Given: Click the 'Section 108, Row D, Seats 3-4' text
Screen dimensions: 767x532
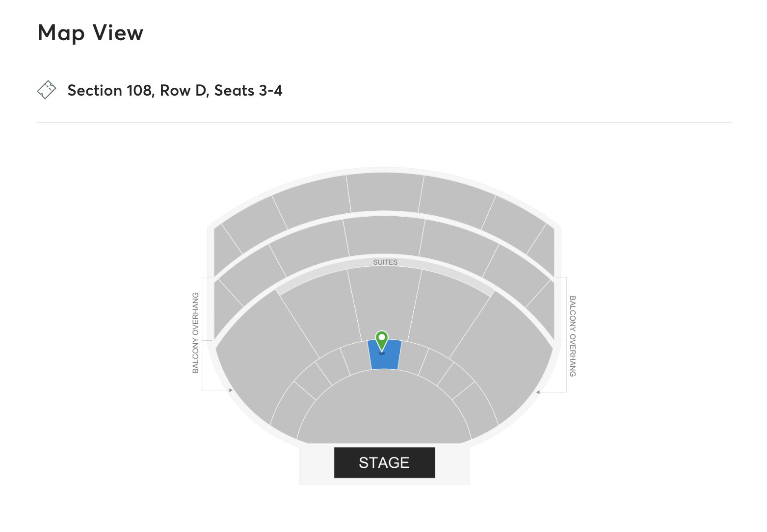Looking at the screenshot, I should (175, 90).
